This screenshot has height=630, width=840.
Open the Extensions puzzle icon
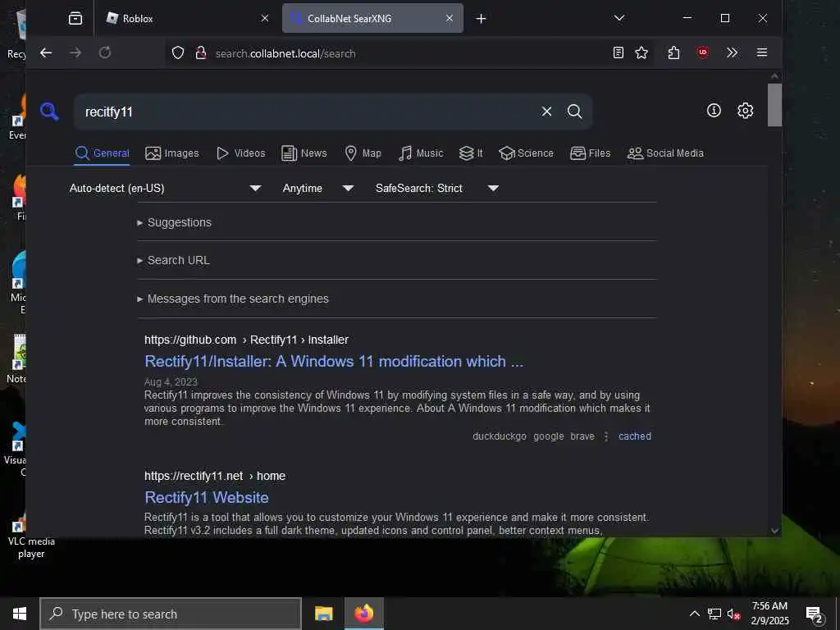click(674, 52)
